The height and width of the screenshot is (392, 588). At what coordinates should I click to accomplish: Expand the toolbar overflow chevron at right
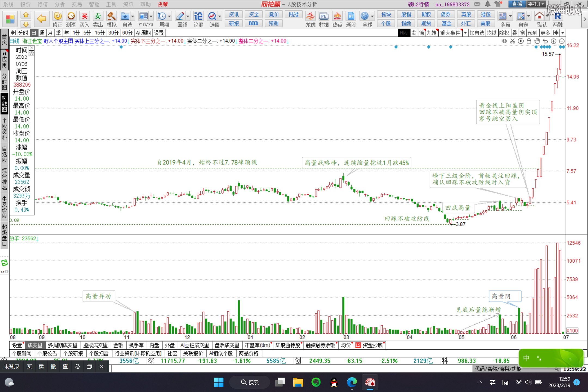point(584,19)
